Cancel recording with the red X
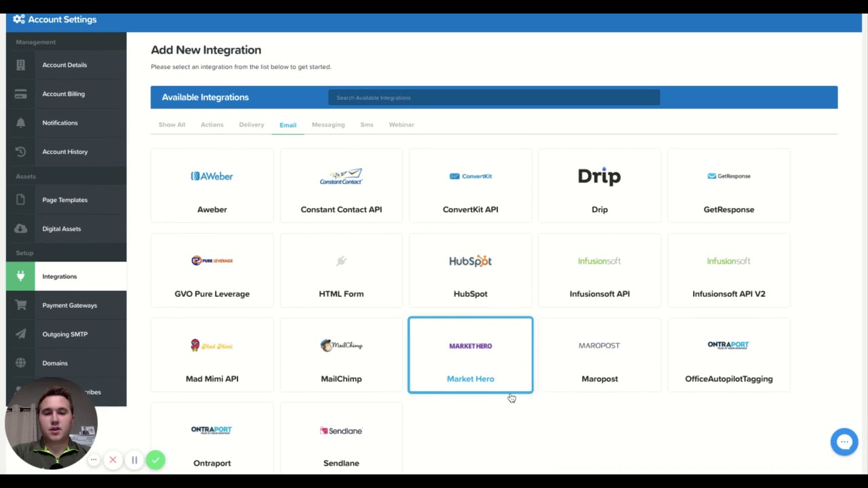This screenshot has width=868, height=488. [x=113, y=460]
